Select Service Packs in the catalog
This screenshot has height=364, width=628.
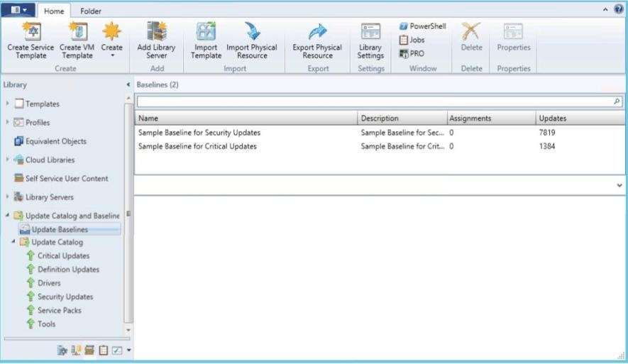pyautogui.click(x=60, y=310)
